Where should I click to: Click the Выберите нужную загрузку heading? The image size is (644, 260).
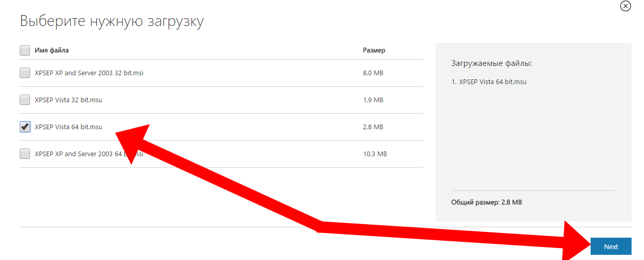click(112, 21)
